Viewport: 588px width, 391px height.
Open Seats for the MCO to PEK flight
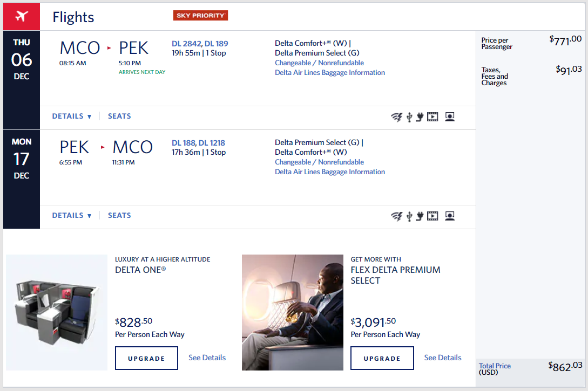pos(119,116)
